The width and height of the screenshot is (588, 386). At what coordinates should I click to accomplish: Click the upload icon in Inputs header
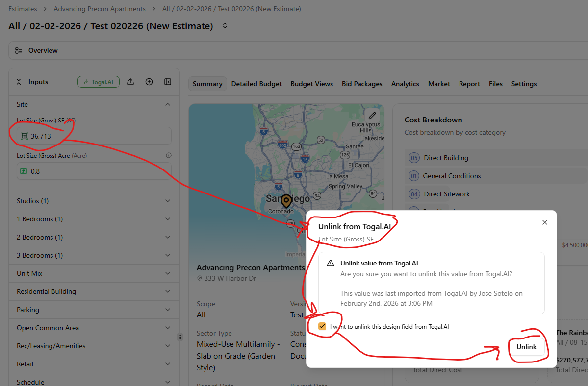(x=130, y=82)
